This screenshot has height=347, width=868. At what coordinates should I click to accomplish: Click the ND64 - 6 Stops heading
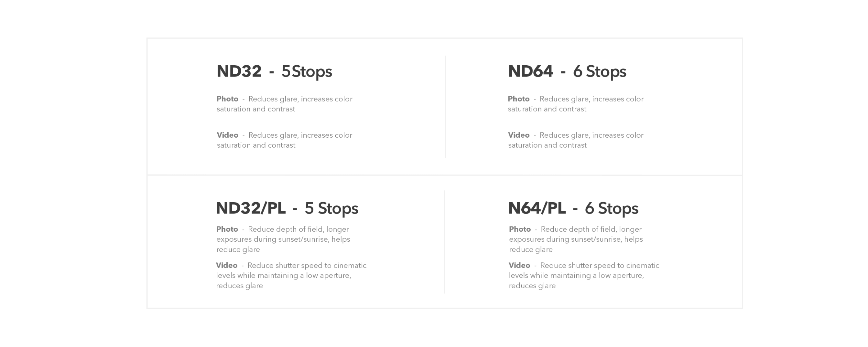point(567,72)
